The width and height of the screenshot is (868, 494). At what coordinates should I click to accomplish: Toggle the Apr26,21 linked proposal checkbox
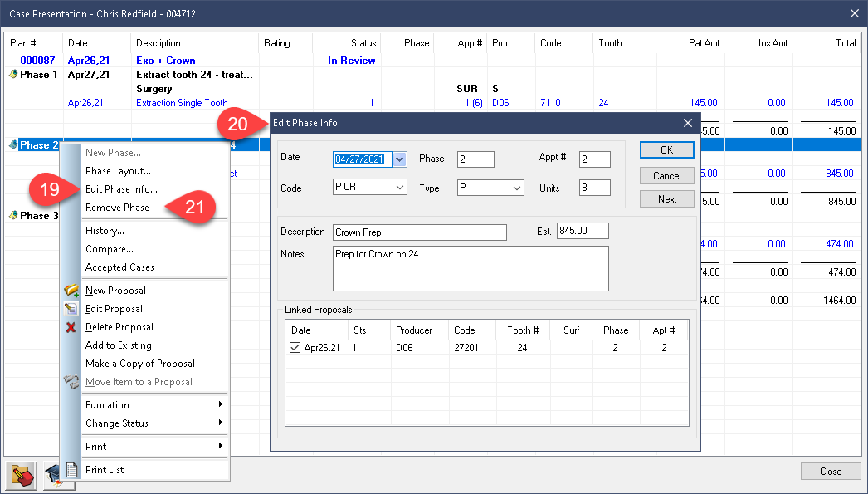(x=295, y=348)
